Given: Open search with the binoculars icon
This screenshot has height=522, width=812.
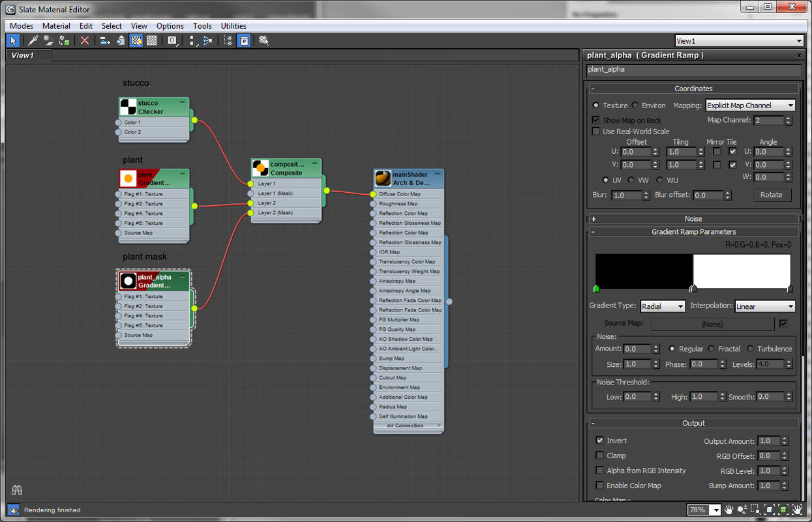Looking at the screenshot, I should click(17, 489).
